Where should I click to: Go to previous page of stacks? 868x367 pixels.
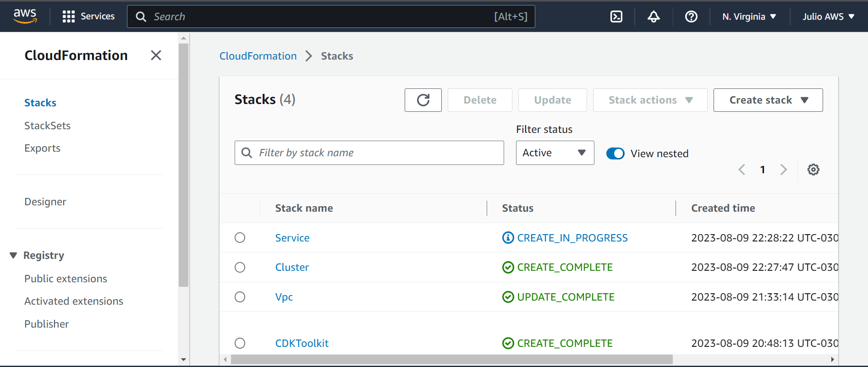(742, 170)
